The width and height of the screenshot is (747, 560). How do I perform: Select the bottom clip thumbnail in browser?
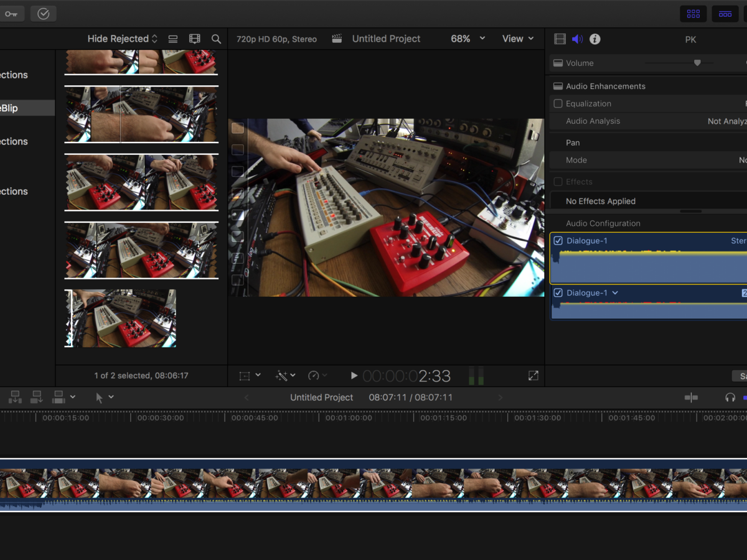(121, 318)
